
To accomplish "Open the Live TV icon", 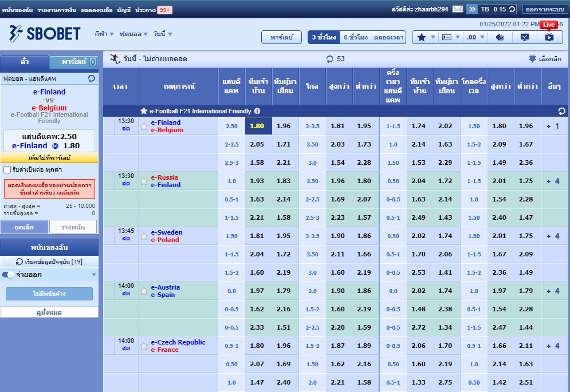I will [x=549, y=37].
